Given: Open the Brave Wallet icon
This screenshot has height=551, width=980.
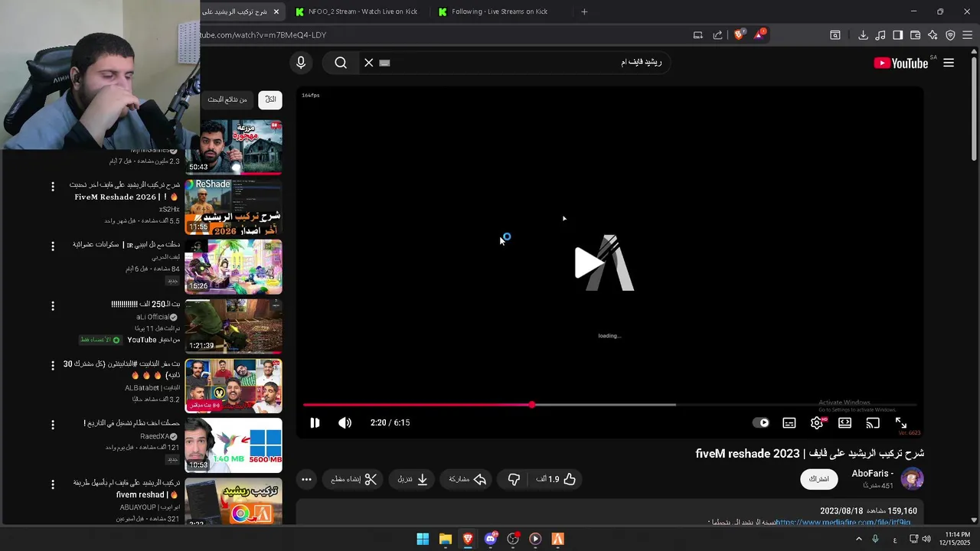Looking at the screenshot, I should (915, 34).
